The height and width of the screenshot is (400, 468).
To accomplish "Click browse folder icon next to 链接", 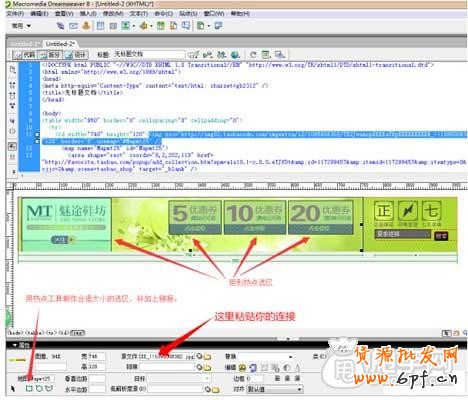I will tap(207, 367).
